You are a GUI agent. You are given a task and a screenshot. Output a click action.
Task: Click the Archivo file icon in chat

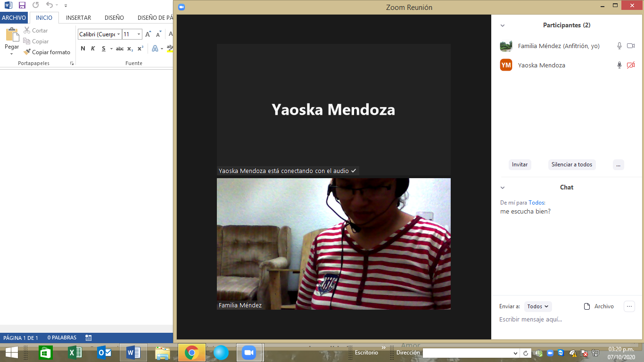[587, 306]
